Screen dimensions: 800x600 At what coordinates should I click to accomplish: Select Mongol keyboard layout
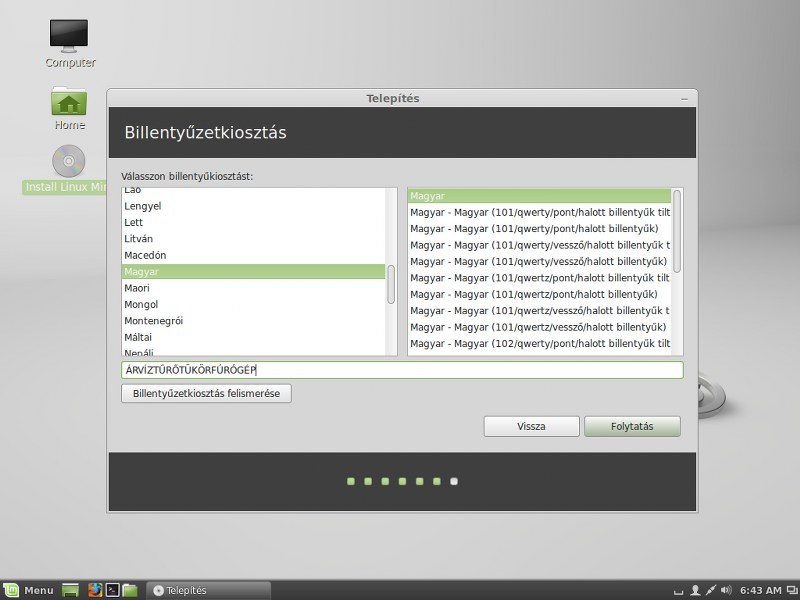[x=254, y=304]
